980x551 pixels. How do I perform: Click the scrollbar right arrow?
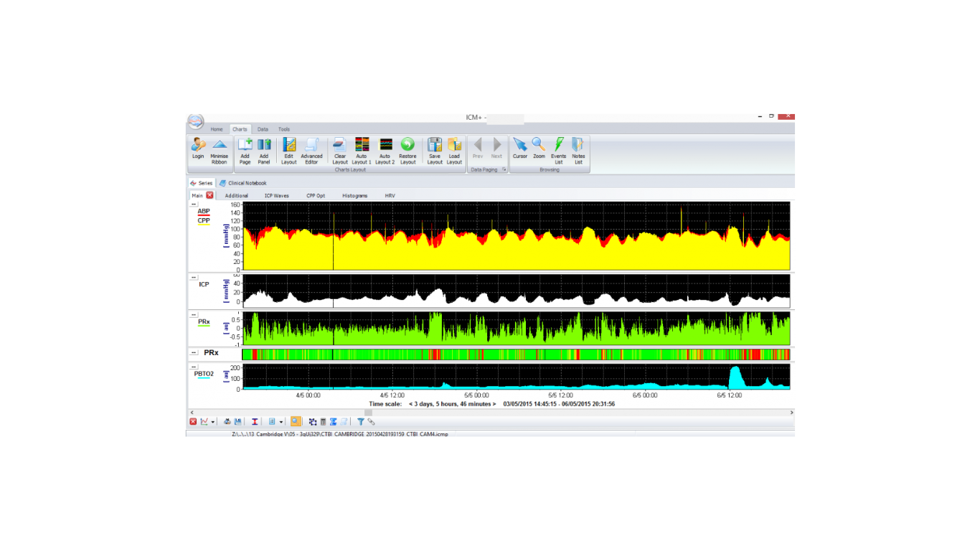point(791,413)
